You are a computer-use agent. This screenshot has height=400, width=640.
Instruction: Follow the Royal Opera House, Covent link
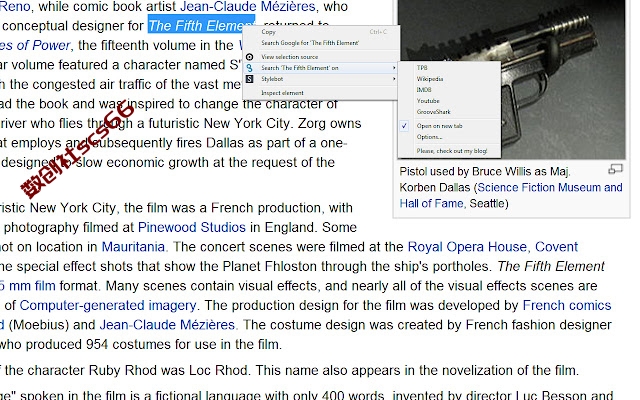pos(493,247)
